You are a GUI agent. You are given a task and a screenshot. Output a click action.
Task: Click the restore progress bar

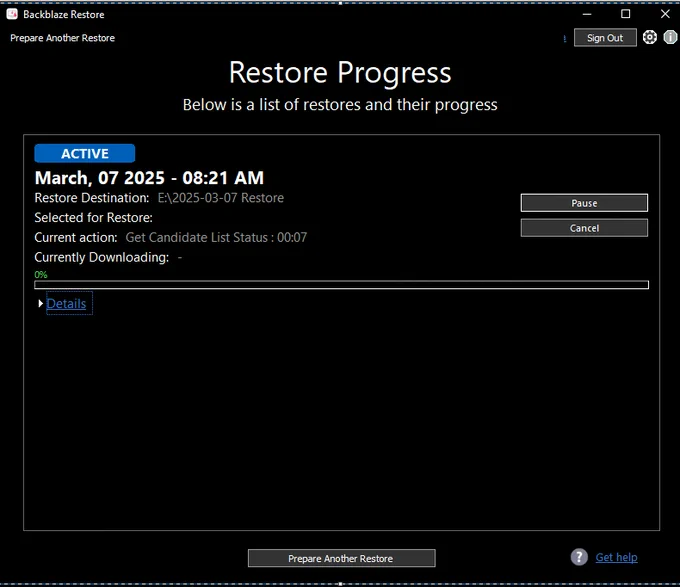341,285
